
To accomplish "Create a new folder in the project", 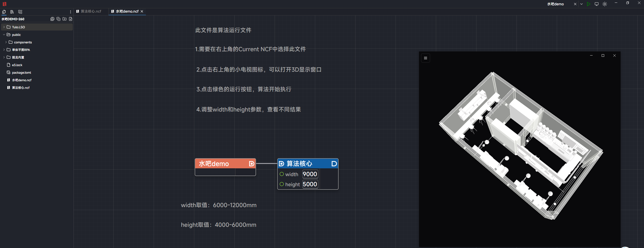I will click(65, 19).
